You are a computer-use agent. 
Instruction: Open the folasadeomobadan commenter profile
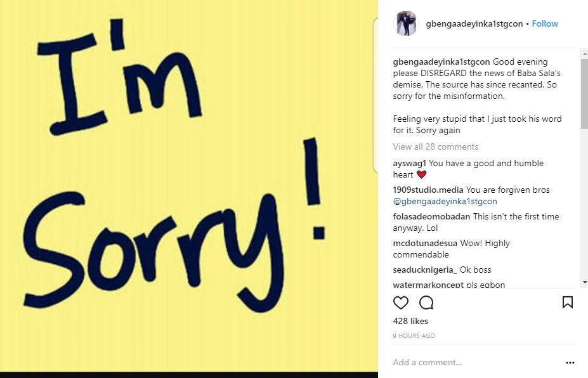(x=431, y=216)
